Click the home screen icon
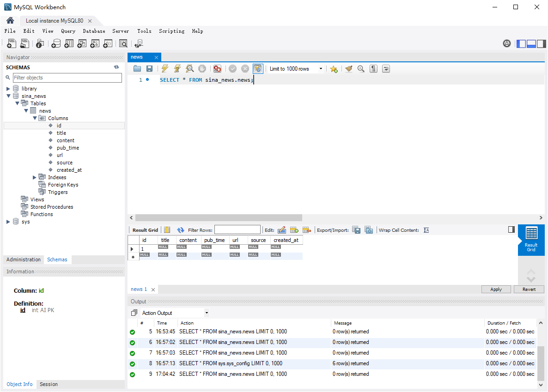This screenshot has height=392, width=548. click(x=10, y=20)
